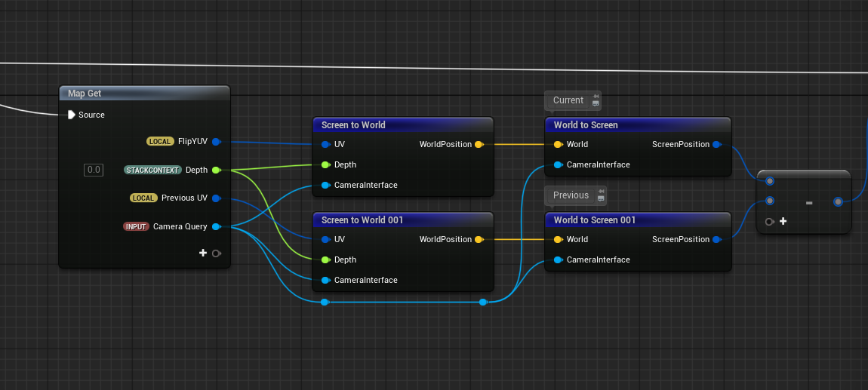The width and height of the screenshot is (868, 390).
Task: Click the subtract node output pin
Action: pos(838,201)
